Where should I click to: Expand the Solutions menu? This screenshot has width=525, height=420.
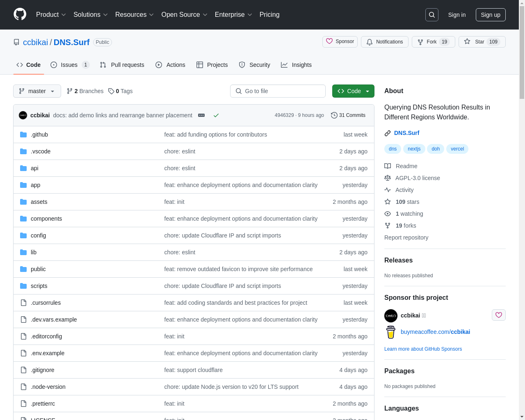[91, 15]
